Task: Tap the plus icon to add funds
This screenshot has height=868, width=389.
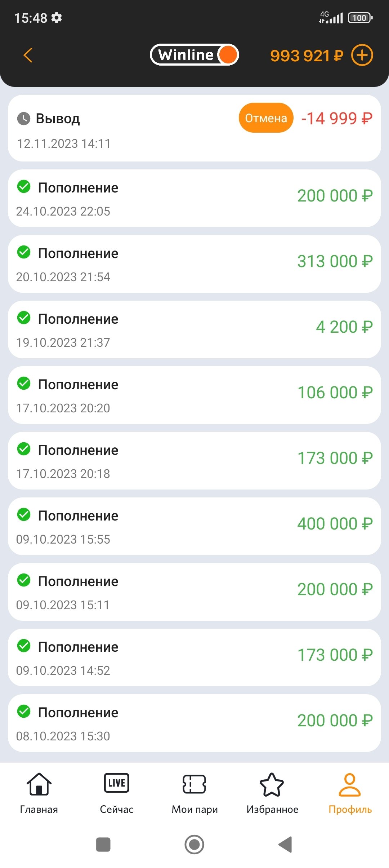Action: click(x=362, y=55)
